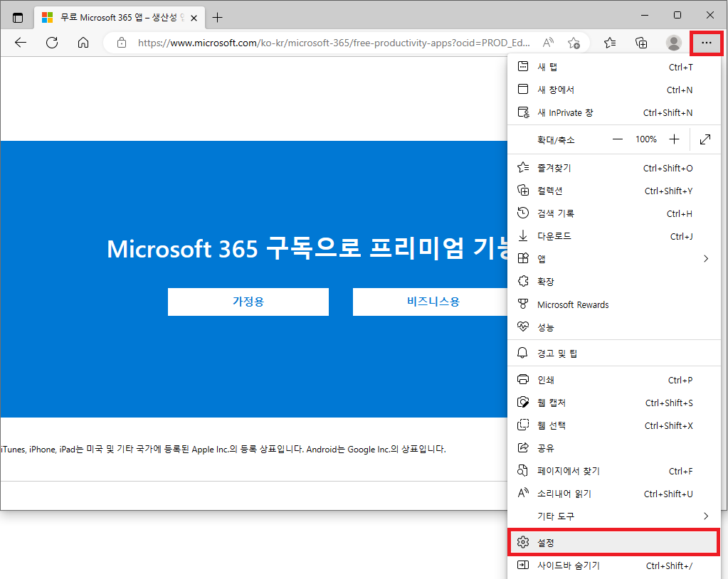This screenshot has height=579, width=728.
Task: Select 새 탭 menu item
Action: tap(614, 67)
